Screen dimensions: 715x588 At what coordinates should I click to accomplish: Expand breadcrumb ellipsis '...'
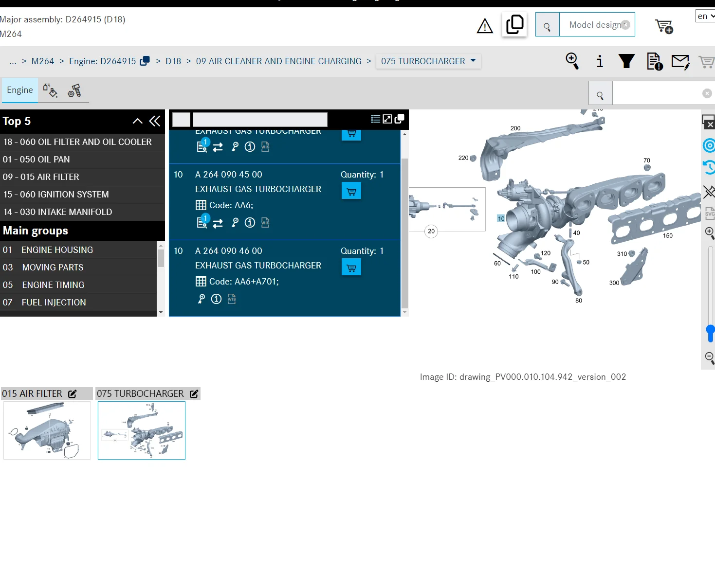(13, 61)
